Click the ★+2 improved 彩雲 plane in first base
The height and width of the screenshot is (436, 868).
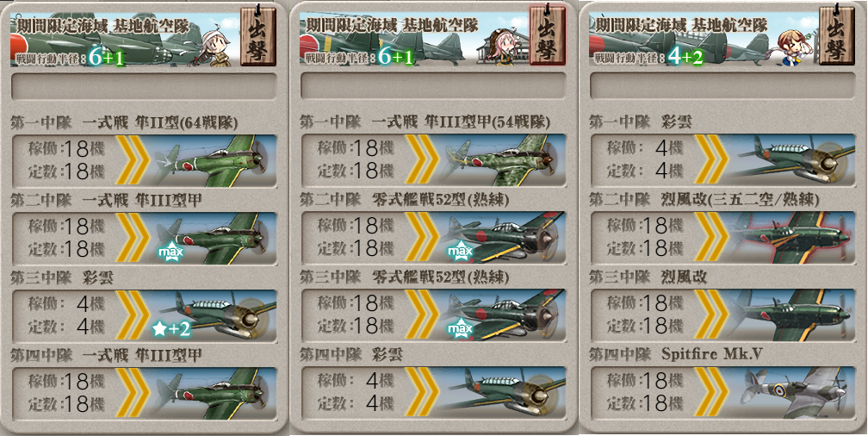(214, 315)
